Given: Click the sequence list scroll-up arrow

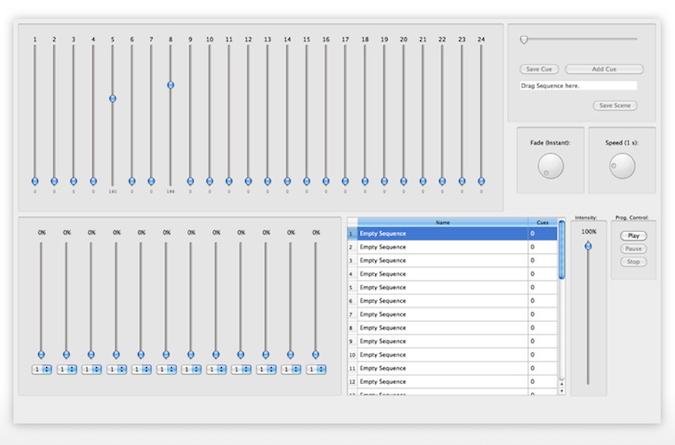Looking at the screenshot, I should coord(561,383).
